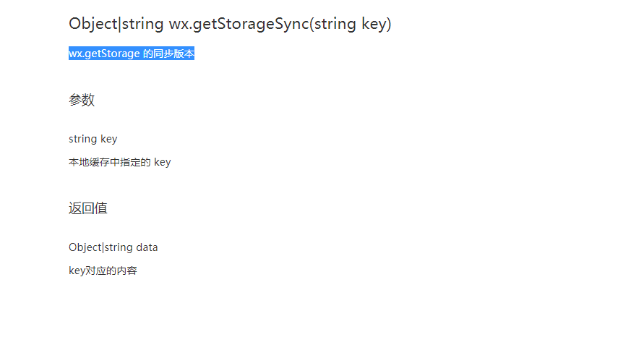This screenshot has width=644, height=345.
Task: Click the "string key" parameter line
Action: tap(93, 139)
